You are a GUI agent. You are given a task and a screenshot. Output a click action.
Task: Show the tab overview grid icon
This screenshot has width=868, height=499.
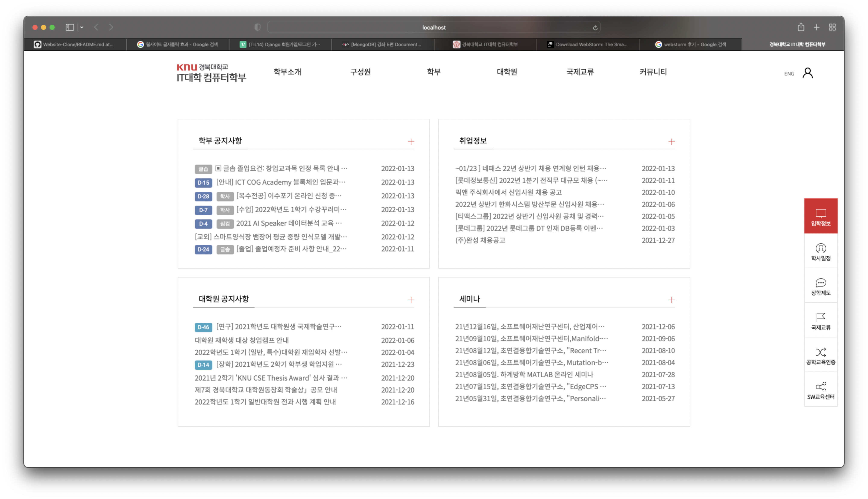point(832,27)
